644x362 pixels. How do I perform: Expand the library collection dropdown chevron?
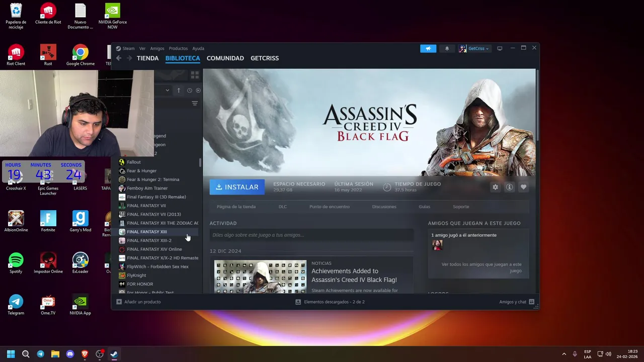tap(168, 90)
